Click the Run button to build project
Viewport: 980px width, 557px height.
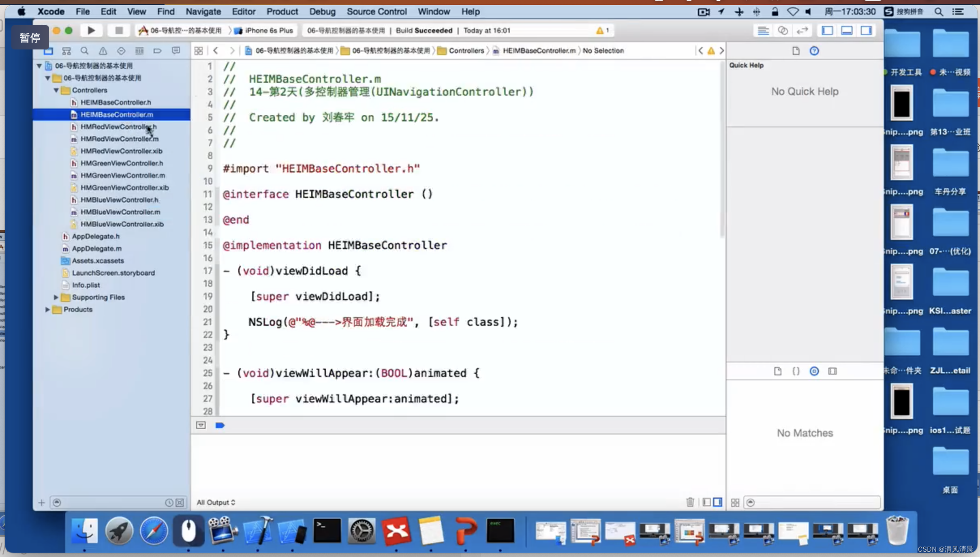coord(92,30)
